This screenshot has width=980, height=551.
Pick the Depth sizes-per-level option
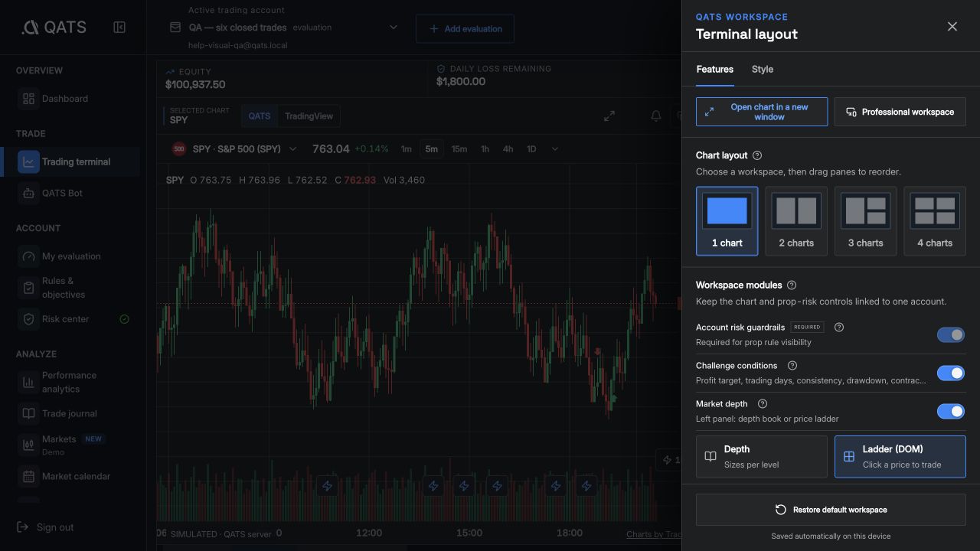(x=762, y=457)
